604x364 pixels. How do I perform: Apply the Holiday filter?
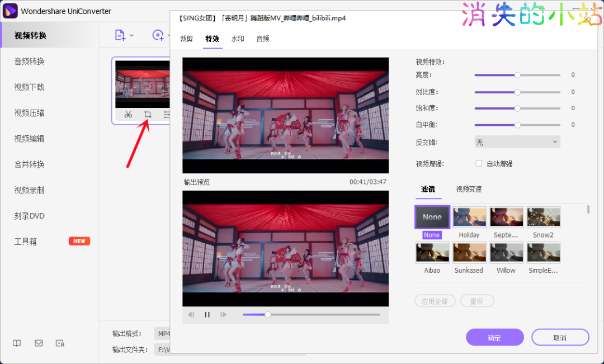coord(469,218)
